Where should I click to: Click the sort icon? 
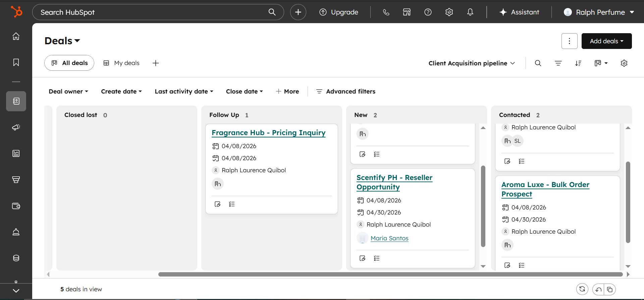[578, 63]
